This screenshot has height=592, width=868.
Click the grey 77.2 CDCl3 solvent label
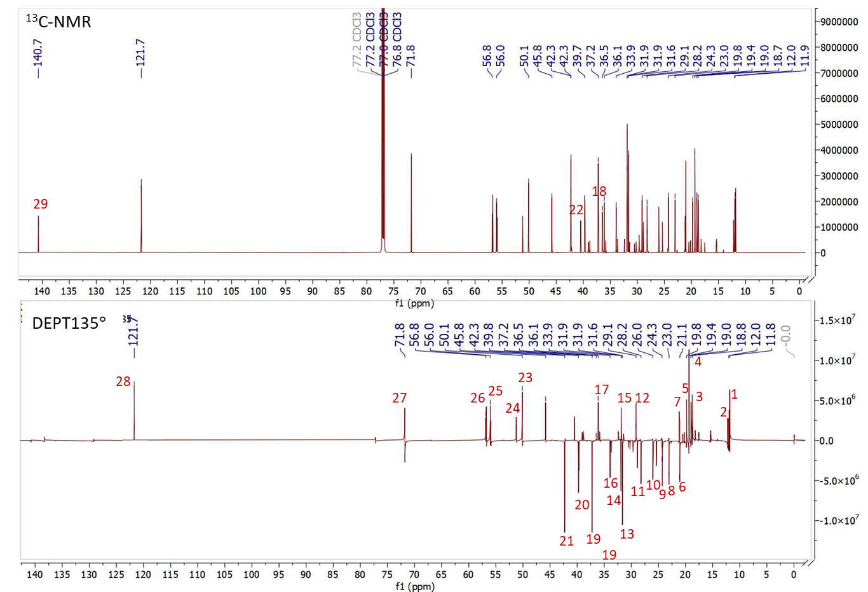click(356, 39)
